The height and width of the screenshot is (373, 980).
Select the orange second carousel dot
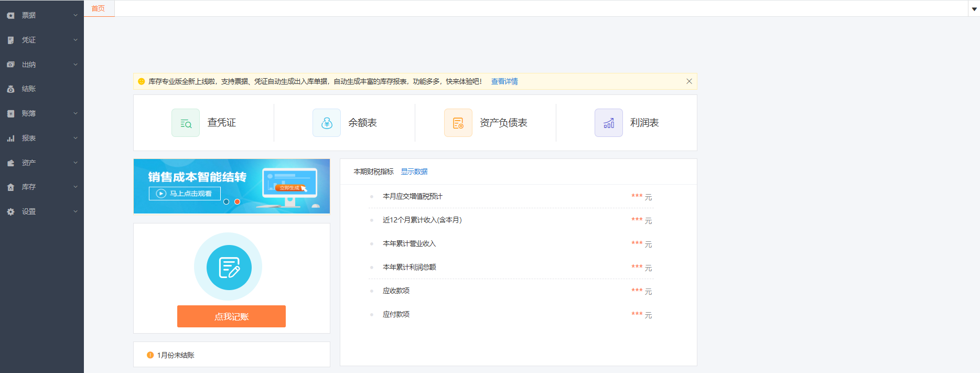pyautogui.click(x=237, y=202)
